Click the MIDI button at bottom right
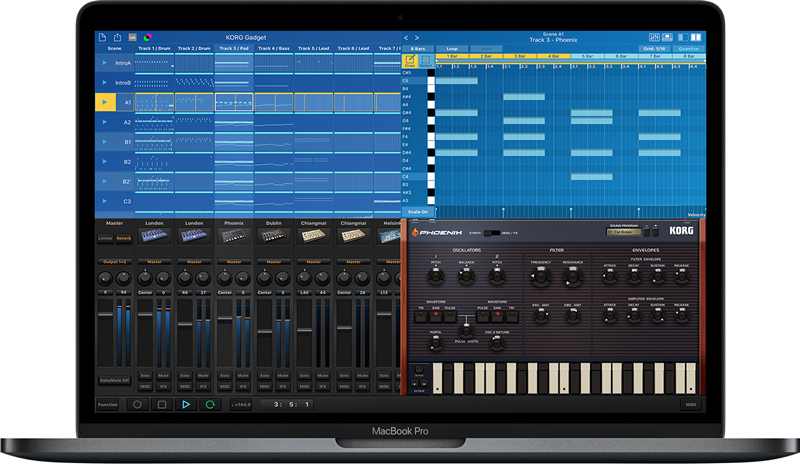 [x=691, y=404]
